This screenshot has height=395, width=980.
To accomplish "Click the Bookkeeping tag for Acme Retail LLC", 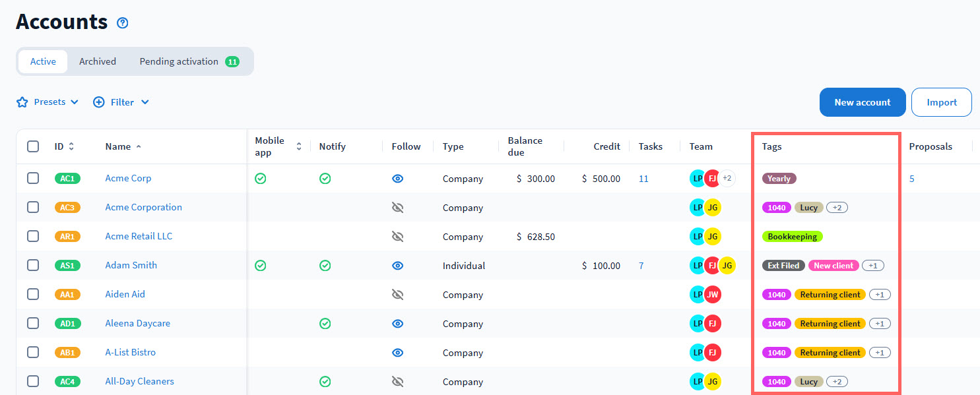I will click(x=792, y=237).
